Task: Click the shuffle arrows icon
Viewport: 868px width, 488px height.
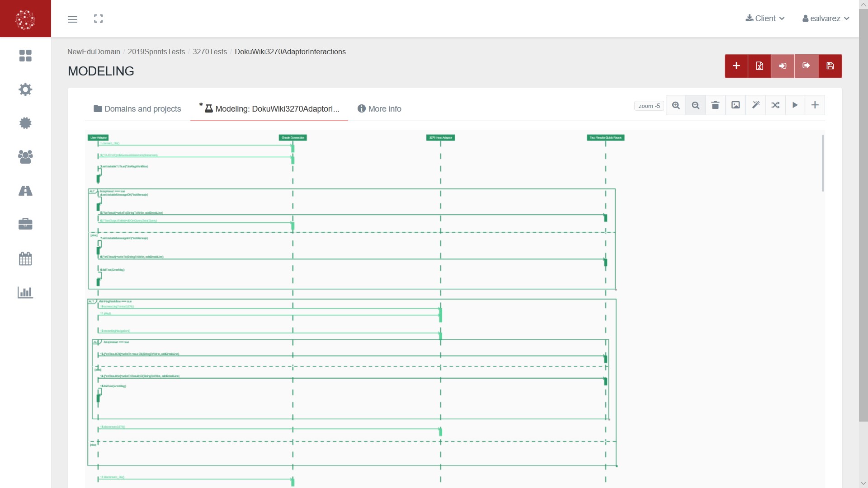Action: 775,105
